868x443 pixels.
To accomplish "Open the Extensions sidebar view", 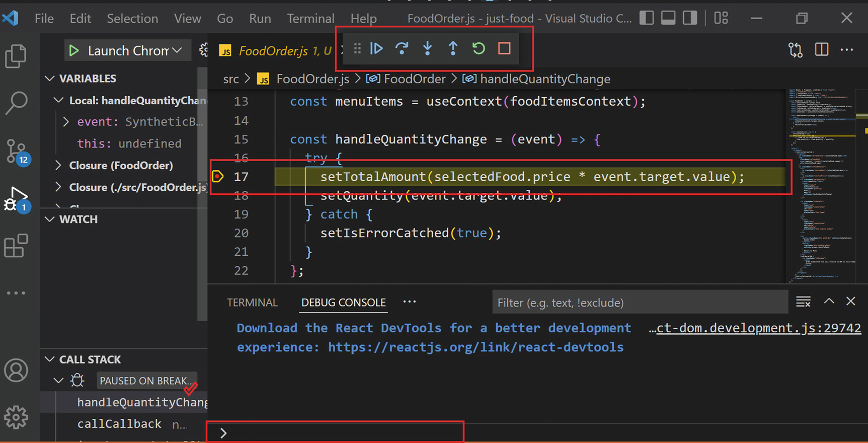I will coord(16,246).
